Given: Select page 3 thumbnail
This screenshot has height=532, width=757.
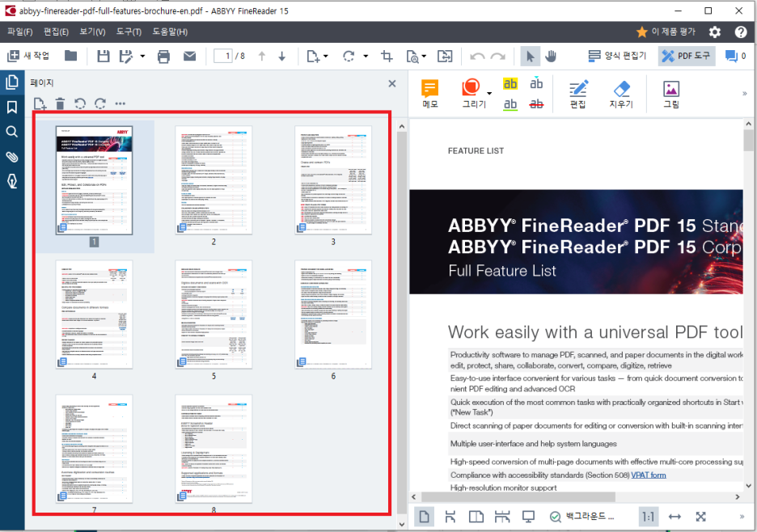Looking at the screenshot, I should coord(333,180).
